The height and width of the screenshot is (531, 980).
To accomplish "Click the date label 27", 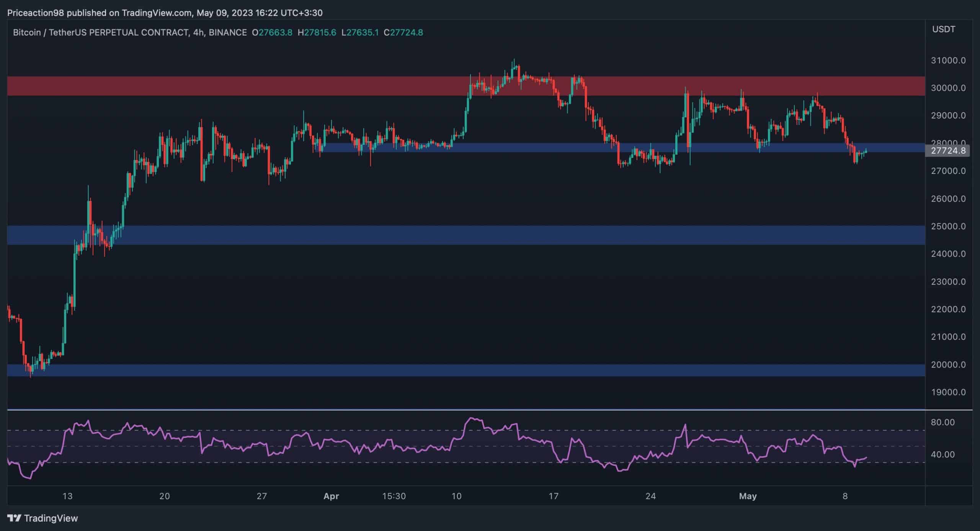I will pyautogui.click(x=262, y=496).
